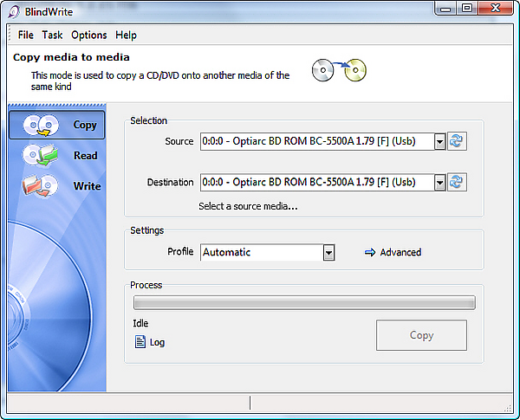Expand the Source drive dropdown

point(439,142)
